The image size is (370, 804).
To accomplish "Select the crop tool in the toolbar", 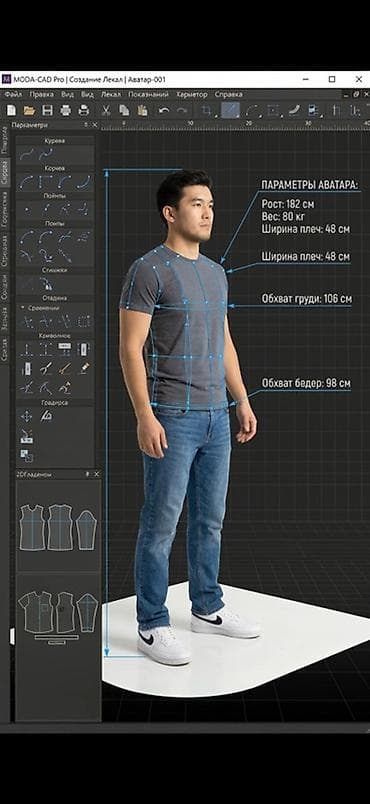I will coord(207,110).
